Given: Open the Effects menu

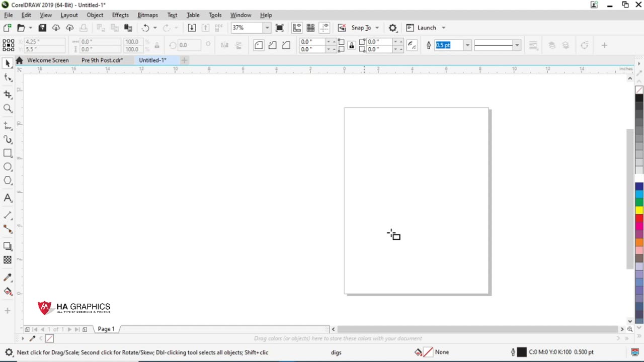Looking at the screenshot, I should pyautogui.click(x=120, y=15).
